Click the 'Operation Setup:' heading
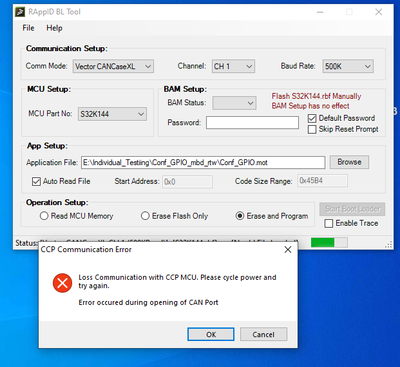 pyautogui.click(x=57, y=203)
